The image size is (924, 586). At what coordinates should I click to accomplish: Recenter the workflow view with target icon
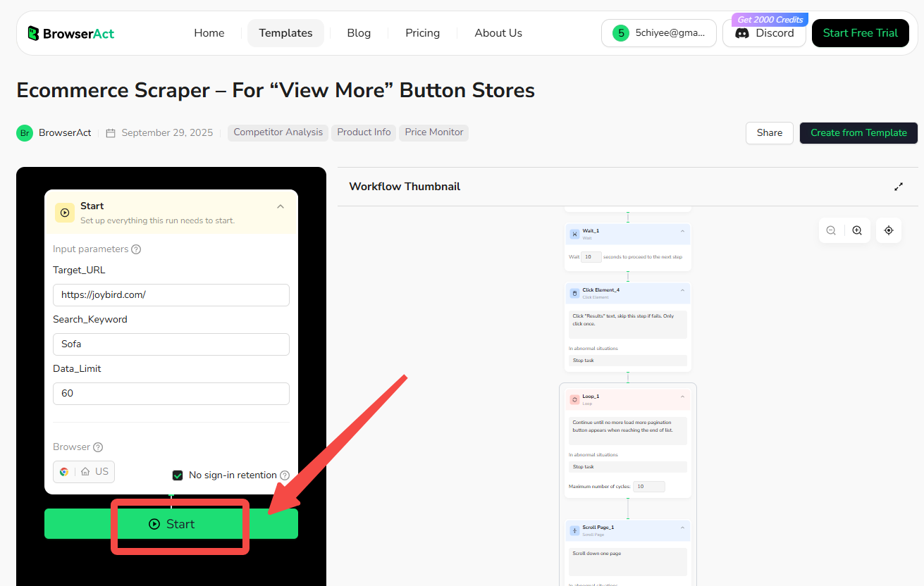tap(889, 230)
